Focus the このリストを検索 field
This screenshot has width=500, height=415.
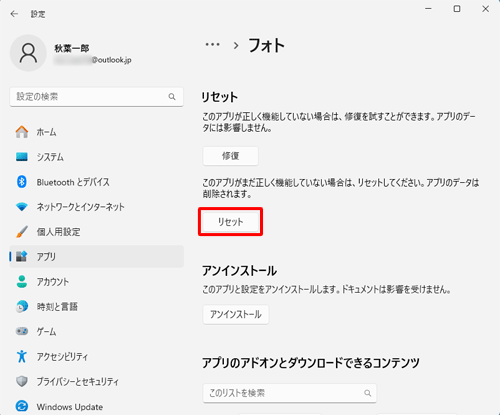coord(290,393)
